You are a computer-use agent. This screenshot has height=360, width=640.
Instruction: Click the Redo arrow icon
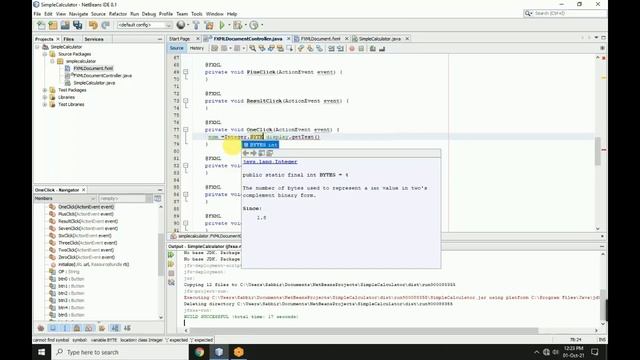point(105,25)
